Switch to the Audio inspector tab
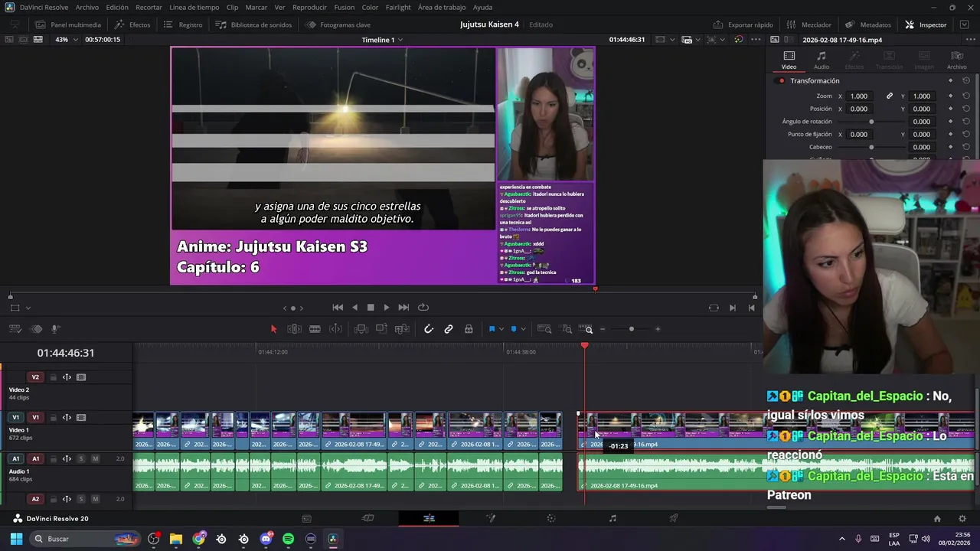Screen dimensions: 980x551 pos(822,60)
